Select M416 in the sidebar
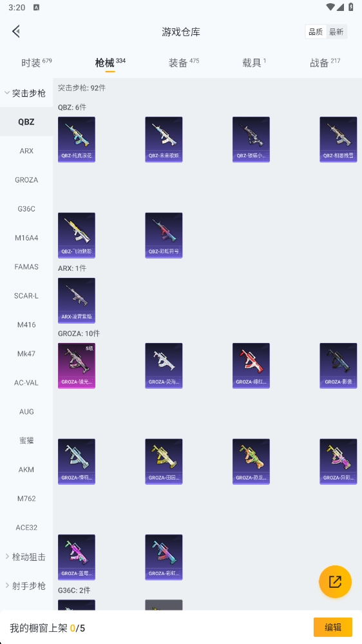 click(26, 324)
